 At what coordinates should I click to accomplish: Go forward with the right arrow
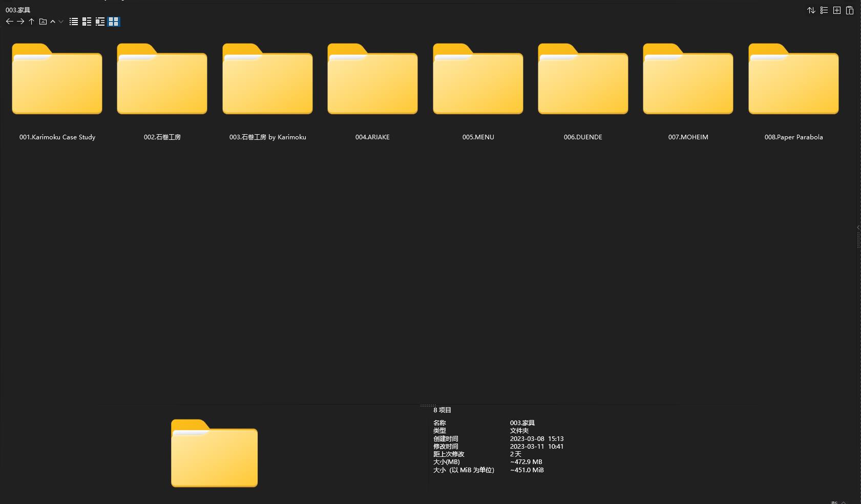(x=20, y=22)
